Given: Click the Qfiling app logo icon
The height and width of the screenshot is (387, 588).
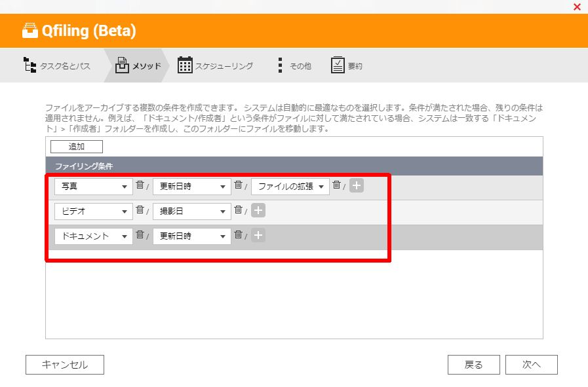Looking at the screenshot, I should pos(30,31).
